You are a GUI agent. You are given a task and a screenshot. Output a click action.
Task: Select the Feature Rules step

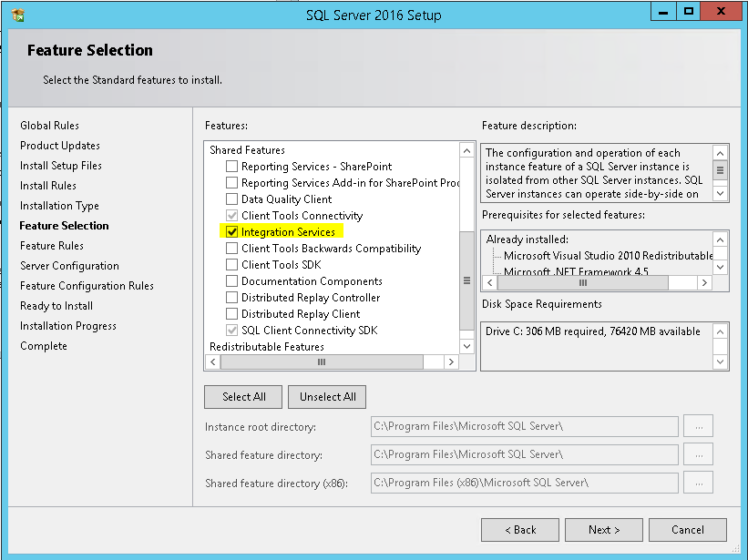point(52,246)
